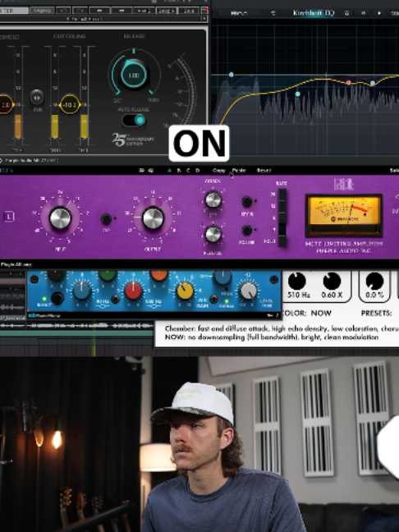The image size is (399, 532).
Task: Click the red 650 Hz knob on blue EQ
Action: pyautogui.click(x=133, y=291)
